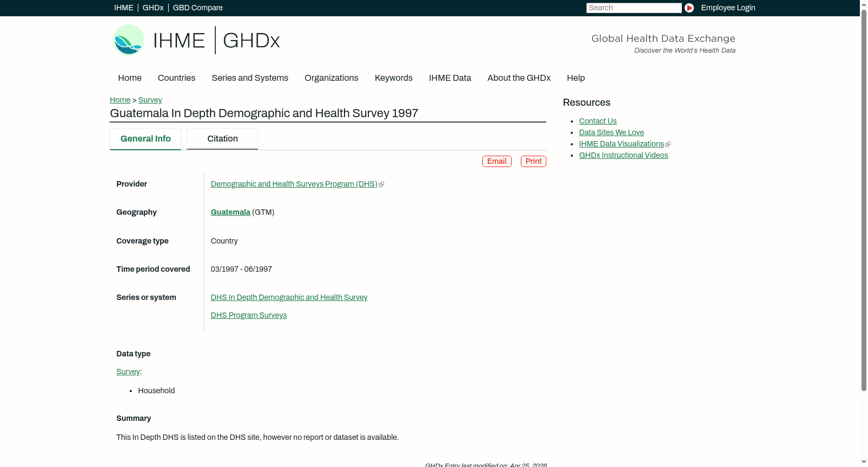Click the Survey data type link
Image resolution: width=868 pixels, height=467 pixels.
(128, 372)
